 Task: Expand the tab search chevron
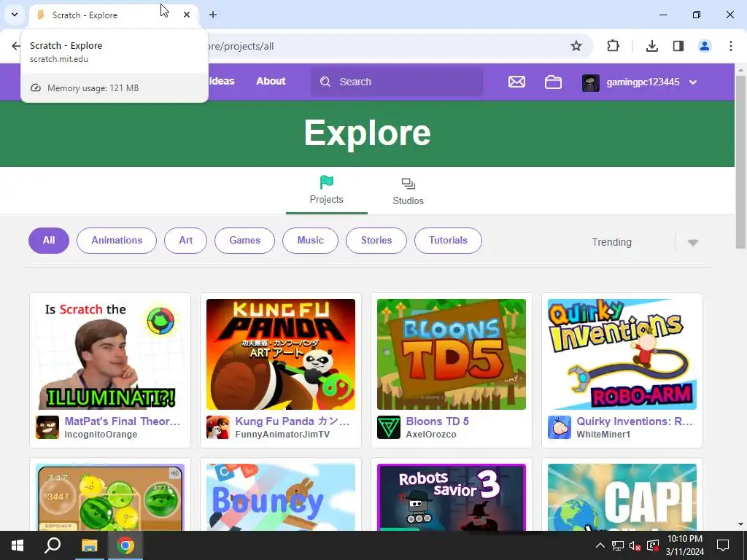point(15,15)
